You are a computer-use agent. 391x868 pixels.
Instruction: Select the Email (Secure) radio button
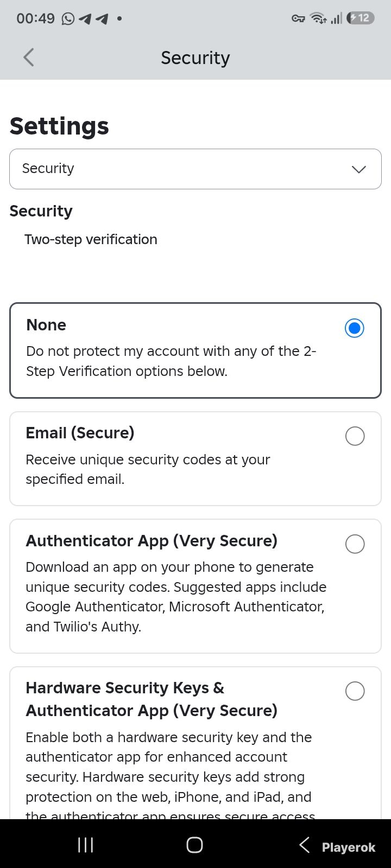(355, 436)
